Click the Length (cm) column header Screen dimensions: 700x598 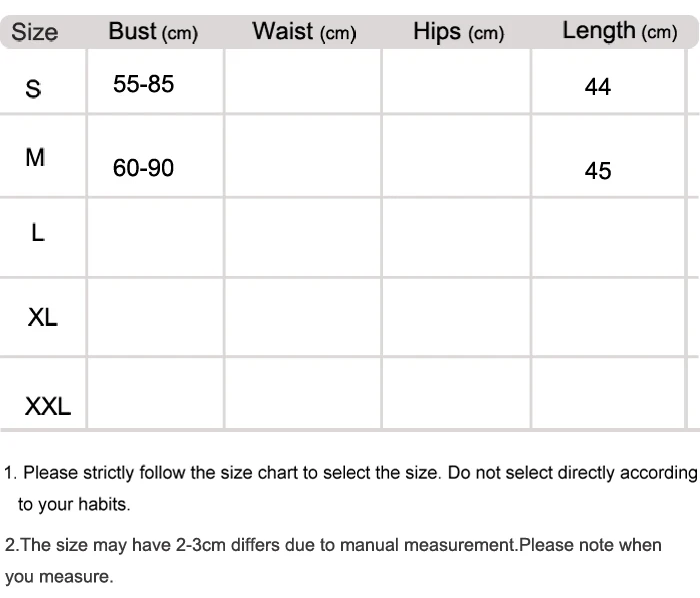620,32
